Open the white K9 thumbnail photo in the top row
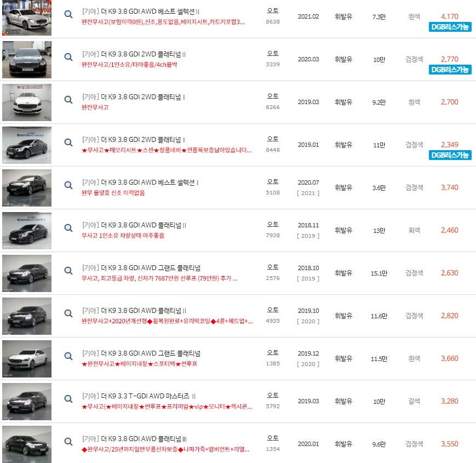Image resolution: width=476 pixels, height=463 pixels. [x=26, y=17]
